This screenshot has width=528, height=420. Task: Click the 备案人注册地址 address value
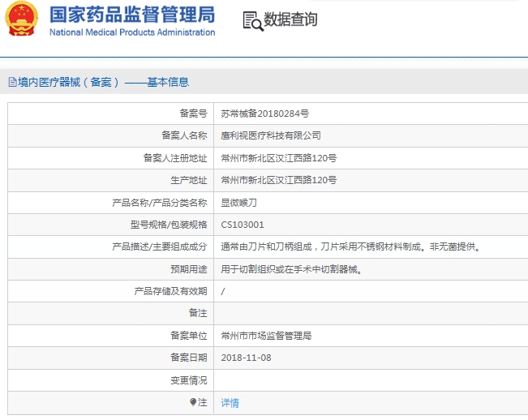point(279,158)
